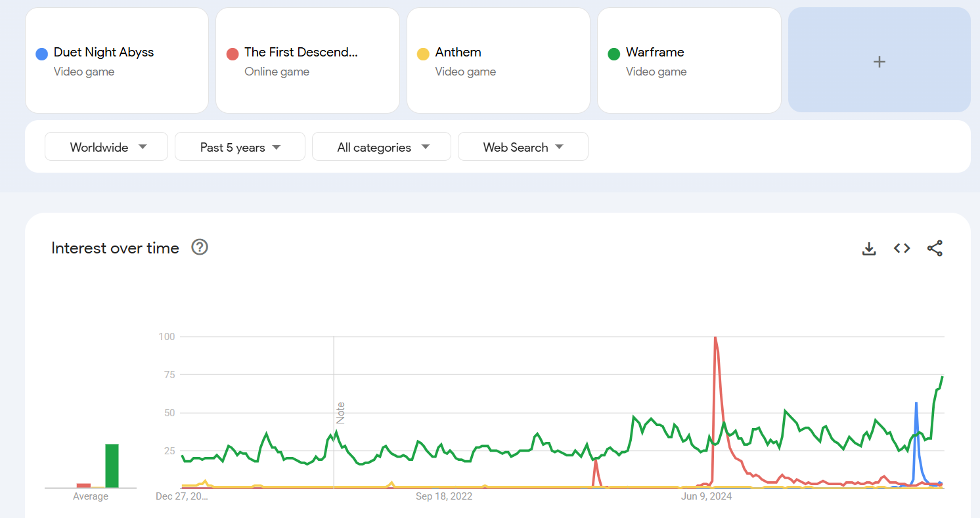Screen dimensions: 980x518
Task: Download the Interest over time chart data
Action: tap(869, 248)
